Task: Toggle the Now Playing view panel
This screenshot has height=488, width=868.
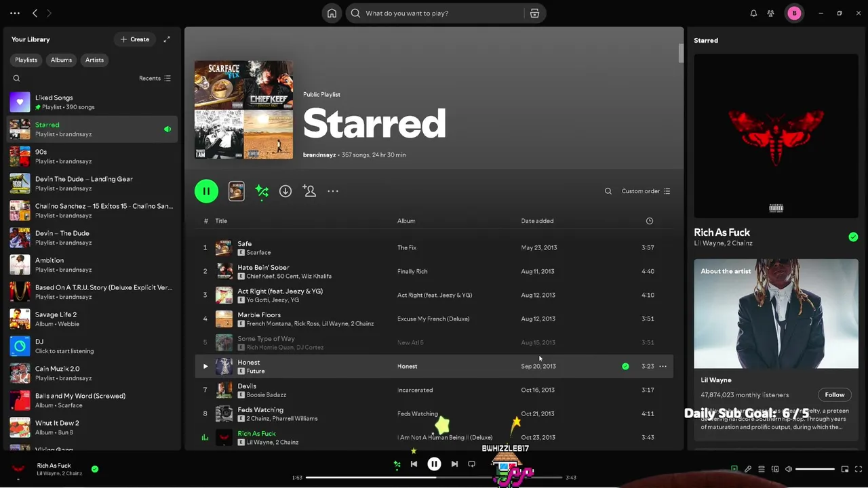Action: click(734, 469)
